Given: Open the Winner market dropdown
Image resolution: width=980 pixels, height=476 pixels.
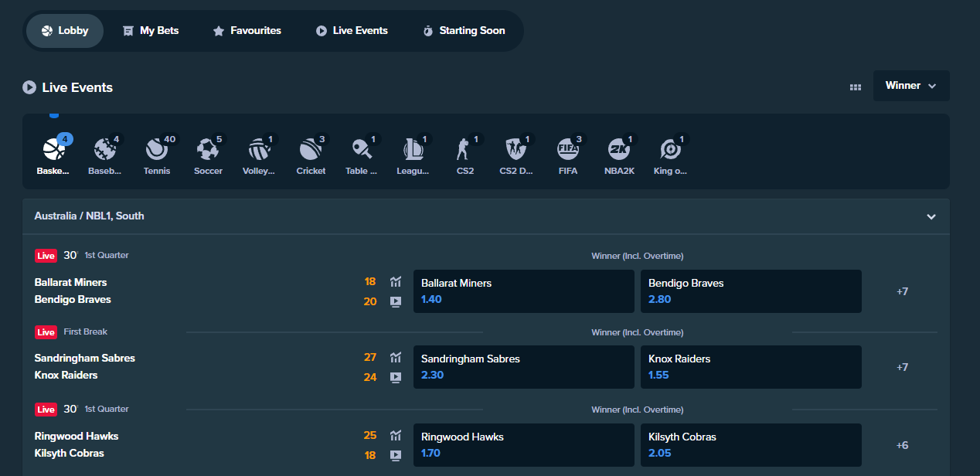Looking at the screenshot, I should pyautogui.click(x=911, y=86).
